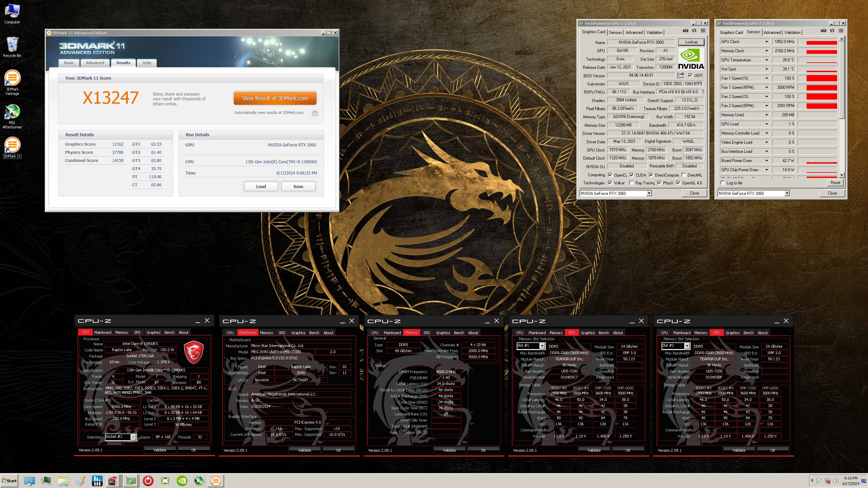Open the Computer desktop icon

pyautogui.click(x=12, y=14)
